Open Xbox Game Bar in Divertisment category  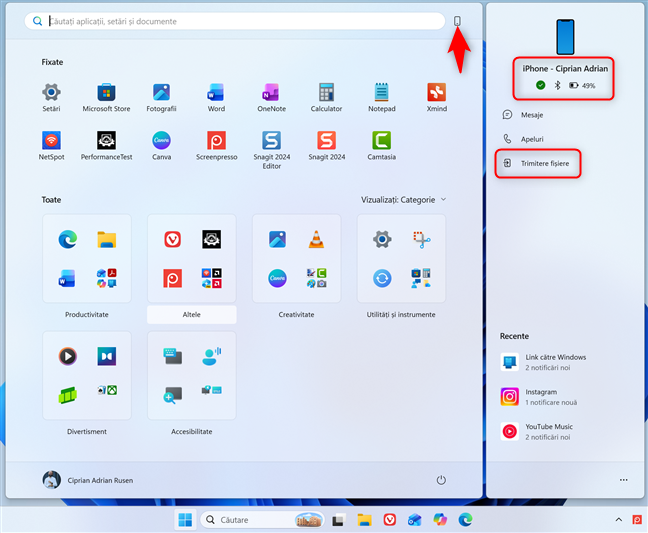pos(67,395)
